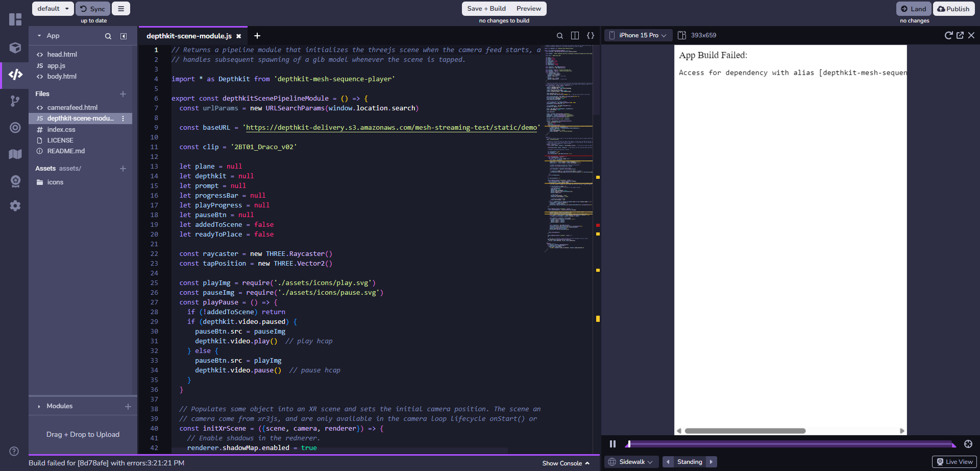
Task: Click the simulator sequence progress slider
Action: pyautogui.click(x=790, y=444)
